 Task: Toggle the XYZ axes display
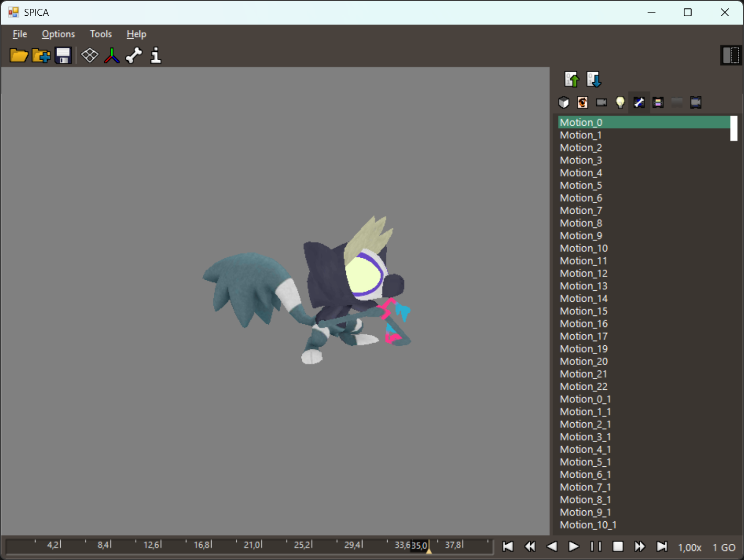112,55
